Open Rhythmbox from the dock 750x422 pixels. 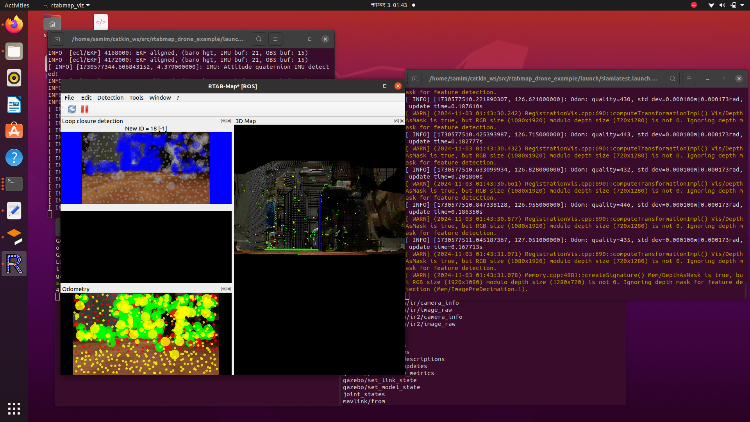[14, 77]
